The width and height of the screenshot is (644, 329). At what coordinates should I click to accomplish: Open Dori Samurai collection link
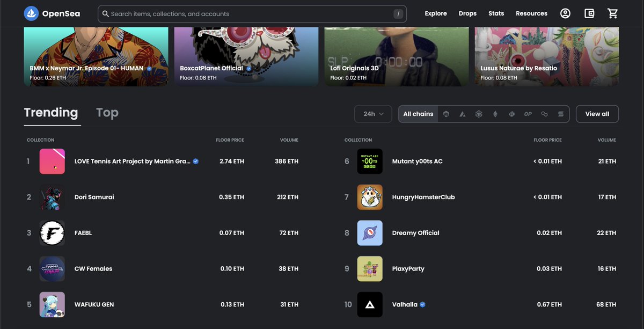coord(94,197)
